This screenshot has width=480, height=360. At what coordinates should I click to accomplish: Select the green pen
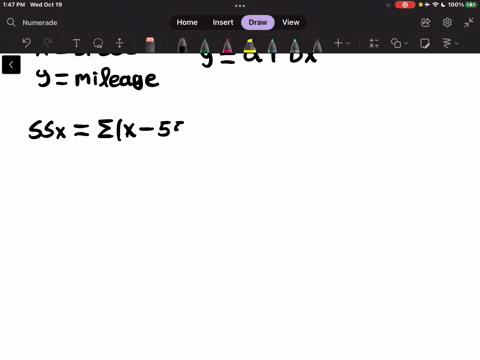pyautogui.click(x=205, y=46)
